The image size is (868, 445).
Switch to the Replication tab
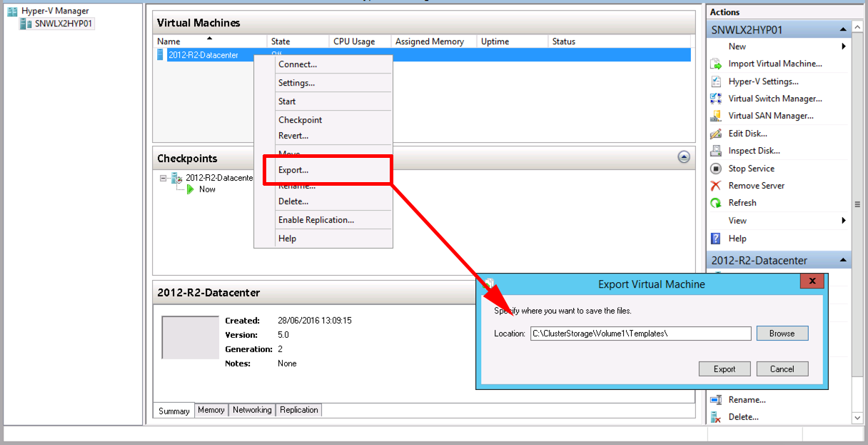299,410
